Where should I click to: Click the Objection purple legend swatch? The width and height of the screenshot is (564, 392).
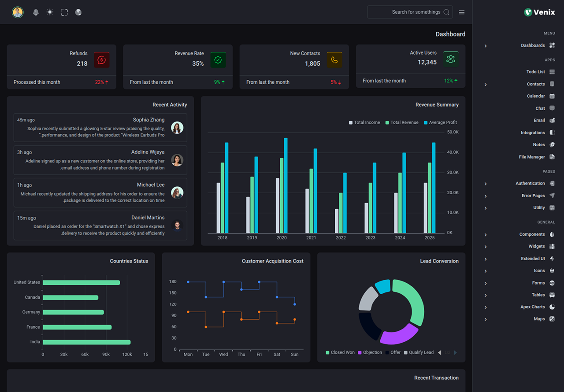pos(360,352)
